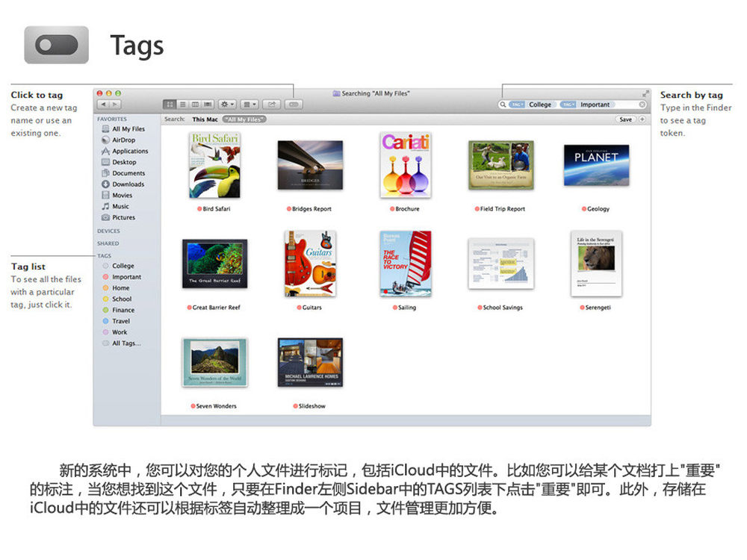Viewport: 747px width, 560px height.
Task: Switch to Cover Flow view
Action: coord(208,105)
